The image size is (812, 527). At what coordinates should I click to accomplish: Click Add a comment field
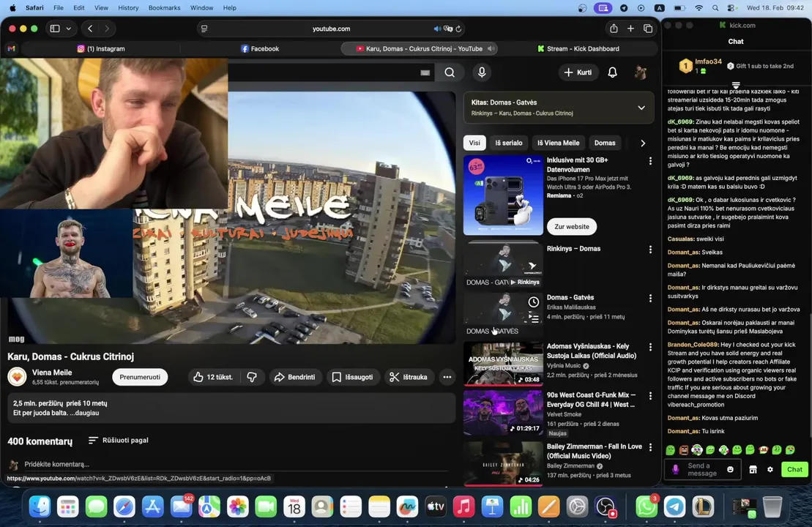(x=236, y=464)
